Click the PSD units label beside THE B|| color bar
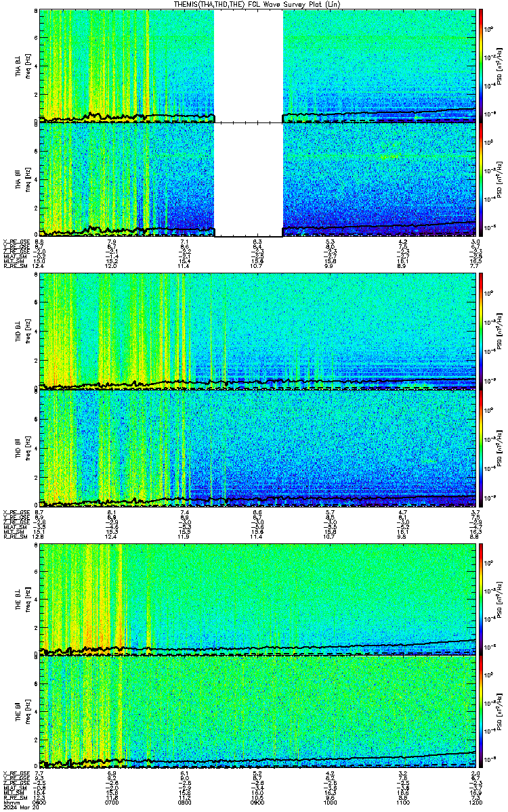 pyautogui.click(x=500, y=711)
